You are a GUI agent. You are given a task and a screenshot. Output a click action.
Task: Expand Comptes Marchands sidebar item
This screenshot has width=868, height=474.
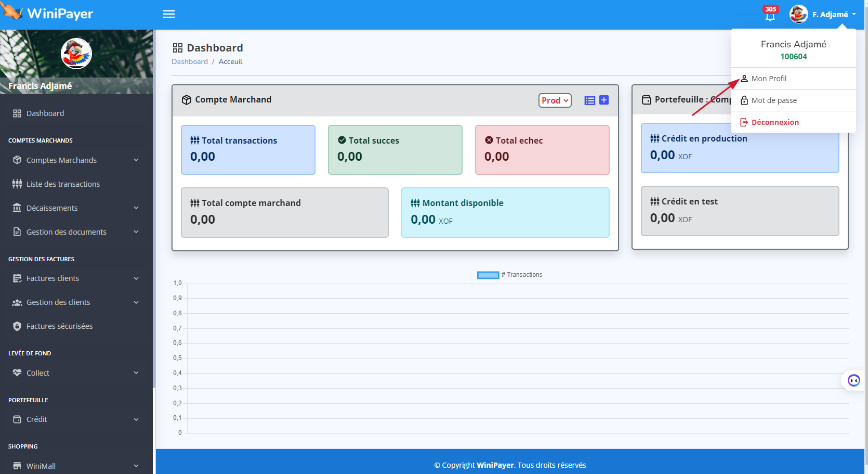[76, 160]
